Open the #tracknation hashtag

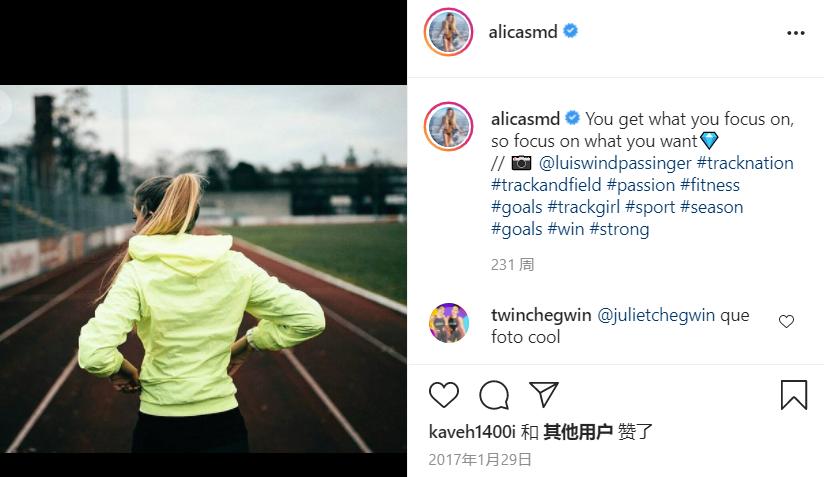[x=745, y=163]
